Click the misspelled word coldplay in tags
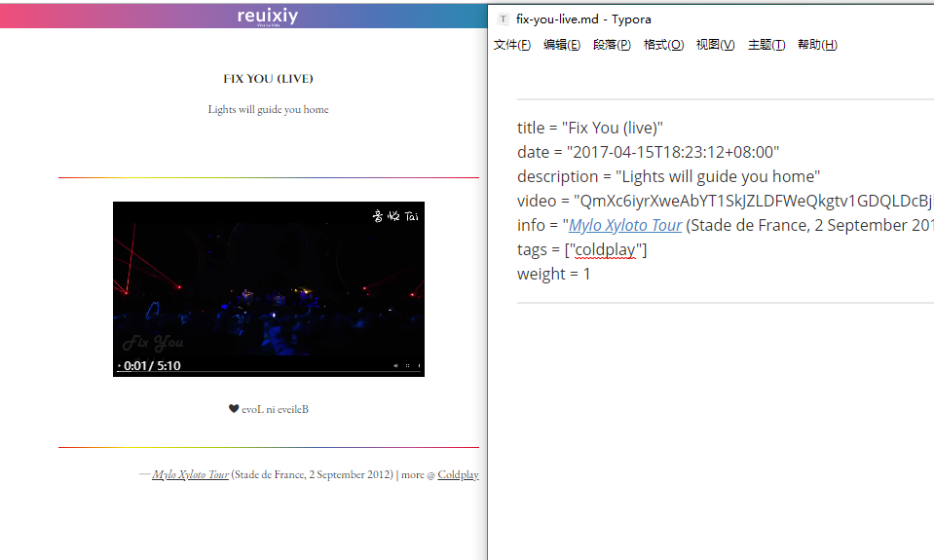The height and width of the screenshot is (560, 934). point(605,249)
